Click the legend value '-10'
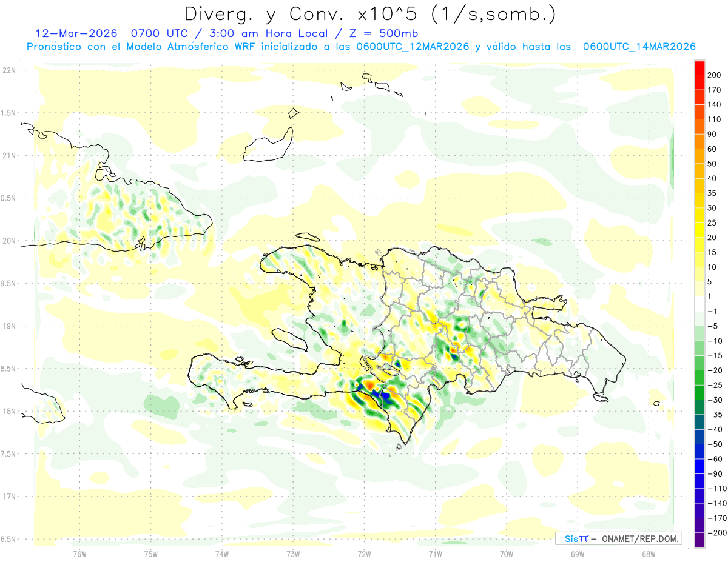The image size is (728, 562). tap(715, 341)
